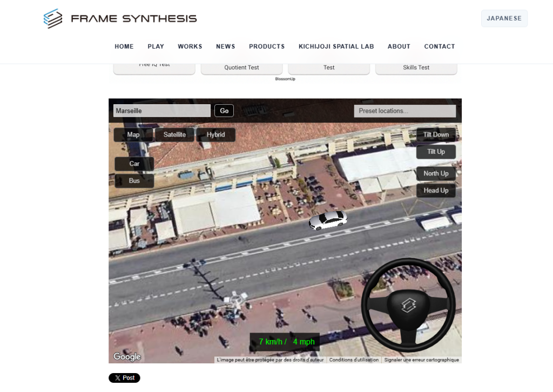Open the Conditions d'utilisation link
The height and width of the screenshot is (392, 553).
pyautogui.click(x=354, y=360)
